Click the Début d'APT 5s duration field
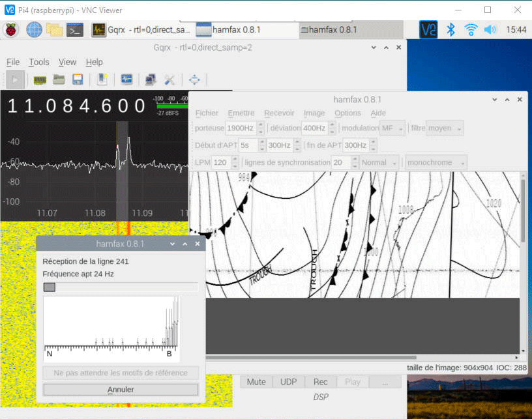The height and width of the screenshot is (419, 532). coord(252,145)
